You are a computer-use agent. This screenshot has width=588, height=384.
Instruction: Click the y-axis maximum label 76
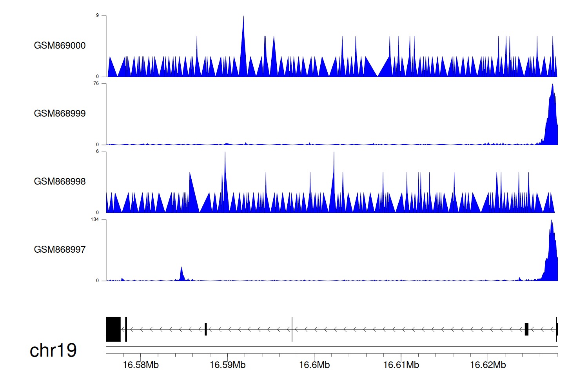96,83
